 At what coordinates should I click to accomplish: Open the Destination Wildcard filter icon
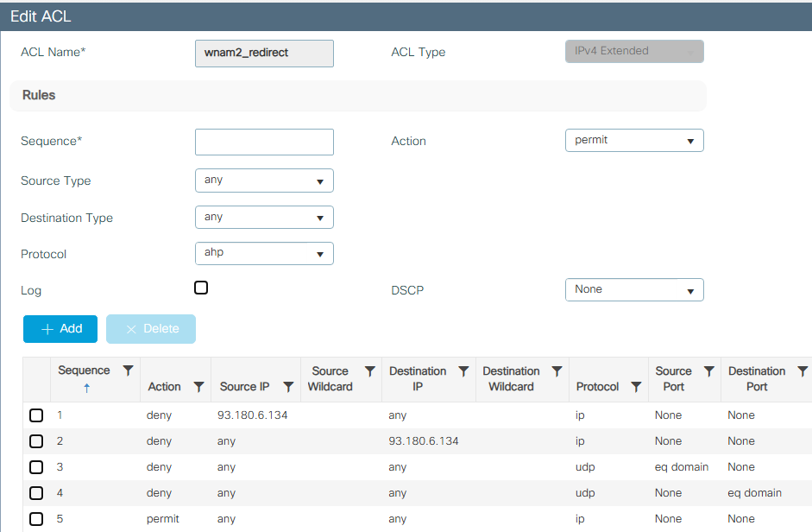point(557,371)
